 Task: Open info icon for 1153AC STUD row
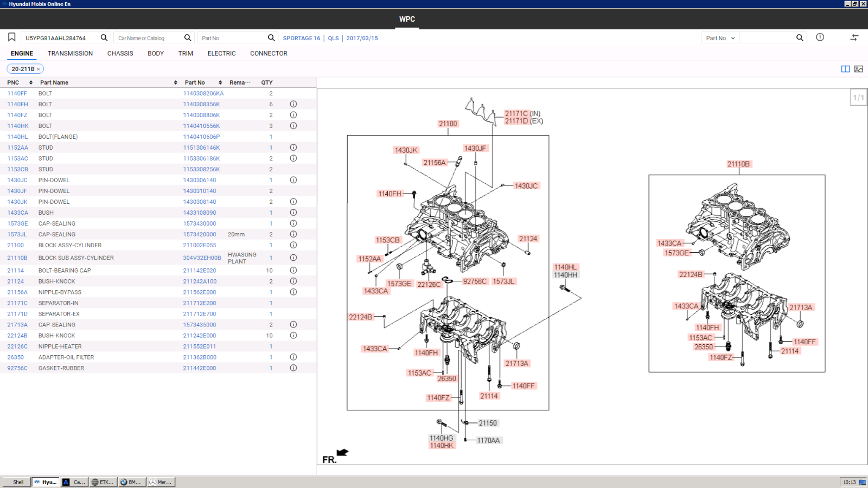tap(293, 158)
